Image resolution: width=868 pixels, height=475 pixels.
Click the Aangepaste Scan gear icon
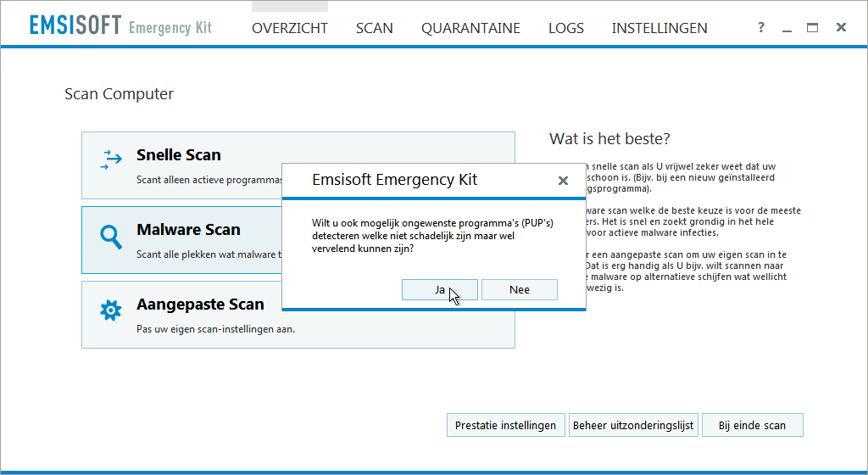[x=111, y=310]
